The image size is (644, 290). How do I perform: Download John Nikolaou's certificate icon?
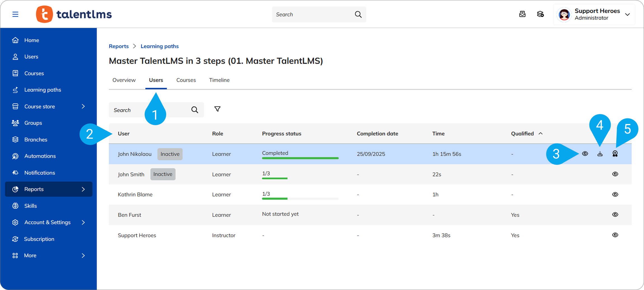coord(600,154)
